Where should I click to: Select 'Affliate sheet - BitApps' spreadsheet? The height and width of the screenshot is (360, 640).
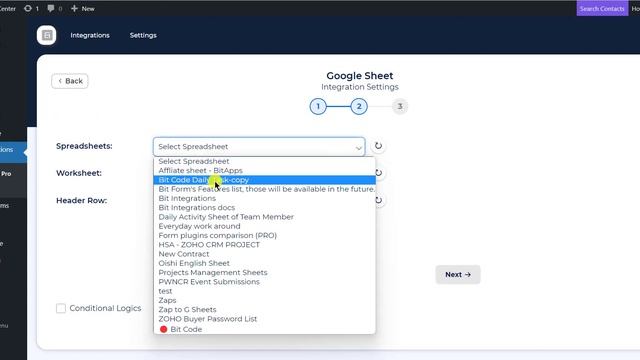coord(264,171)
